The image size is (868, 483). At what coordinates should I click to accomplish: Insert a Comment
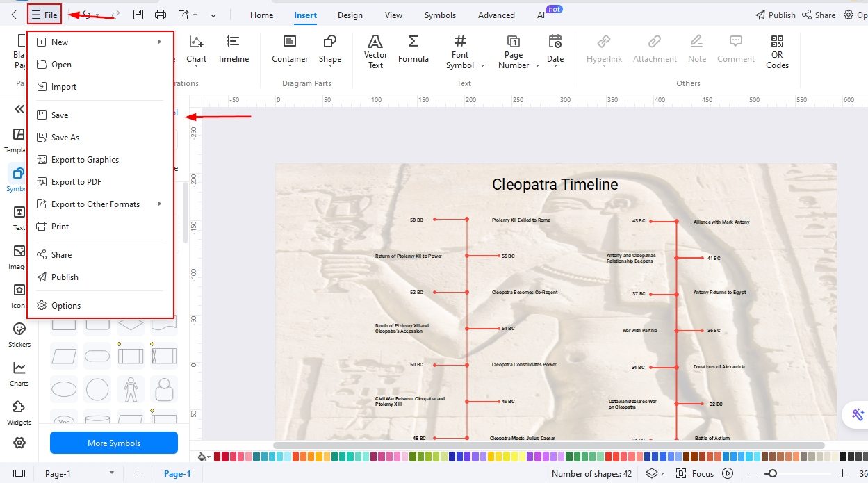(735, 49)
